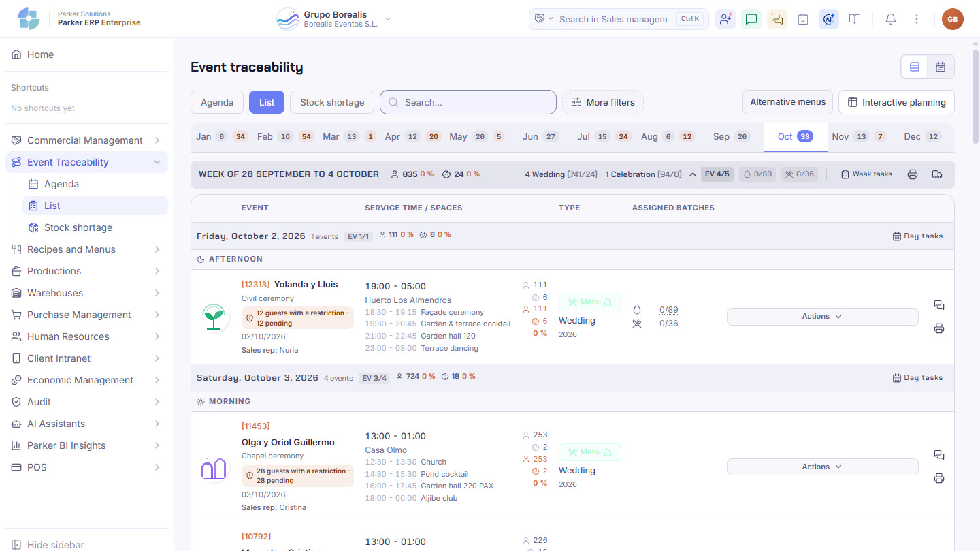The width and height of the screenshot is (980, 551).
Task: Open Stock shortage in the sidebar
Action: 95,227
